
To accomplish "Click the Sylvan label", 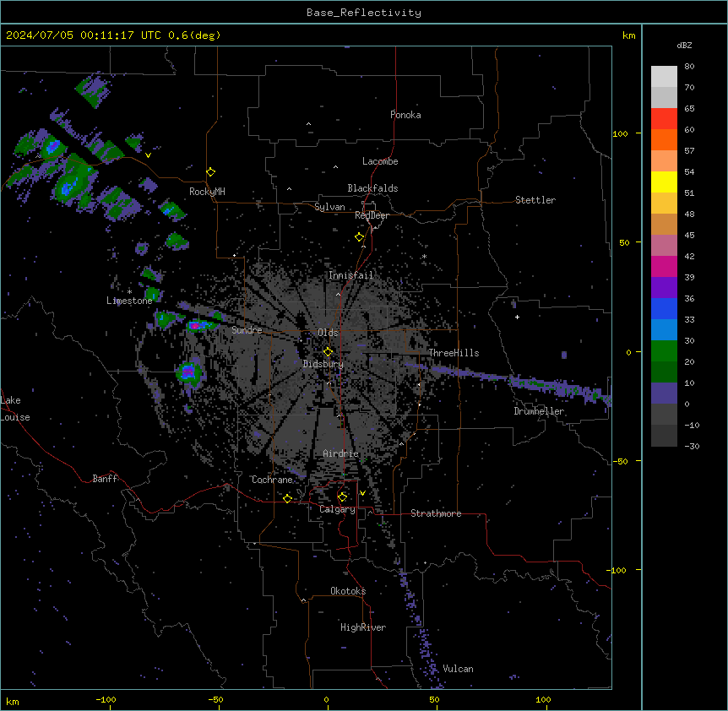I will click(329, 207).
